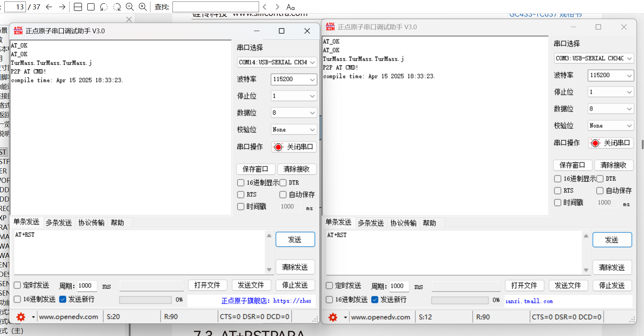Click the send progress bar in COM14 window
Image resolution: width=644 pixels, height=336 pixels.
[x=145, y=300]
